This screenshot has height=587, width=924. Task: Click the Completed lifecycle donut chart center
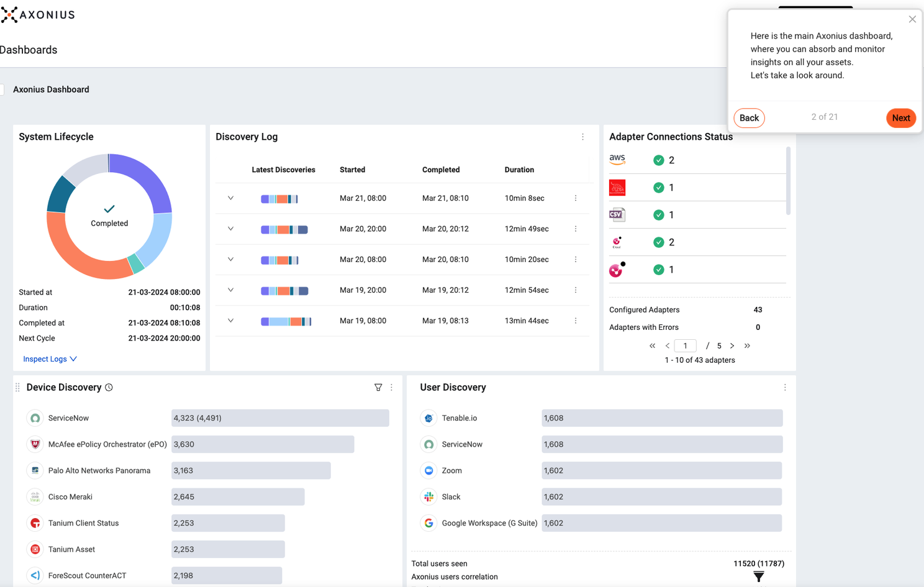point(109,216)
